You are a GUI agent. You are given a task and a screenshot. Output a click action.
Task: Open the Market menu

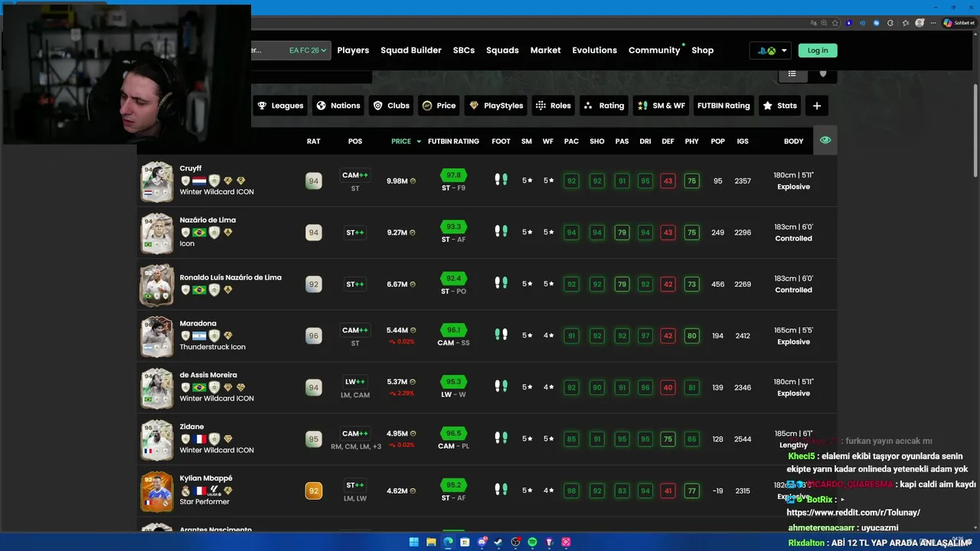[545, 51]
